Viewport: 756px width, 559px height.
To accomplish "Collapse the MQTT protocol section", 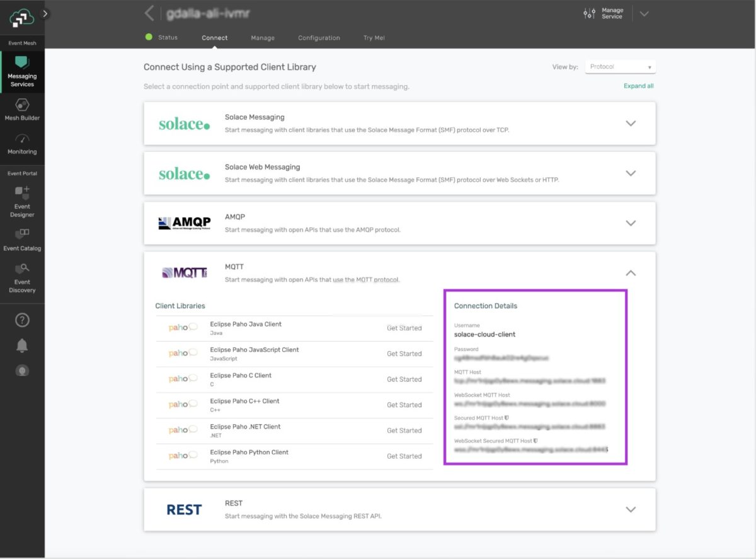I will [631, 273].
